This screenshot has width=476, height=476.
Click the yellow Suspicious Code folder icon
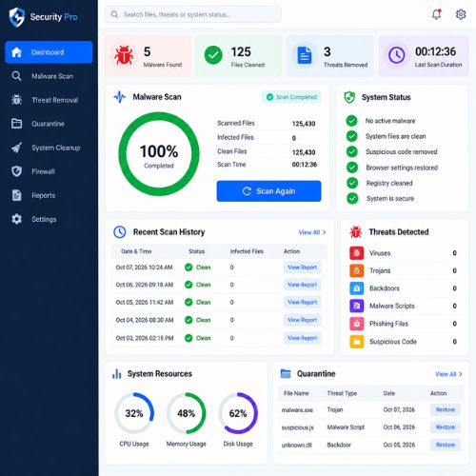coord(357,342)
